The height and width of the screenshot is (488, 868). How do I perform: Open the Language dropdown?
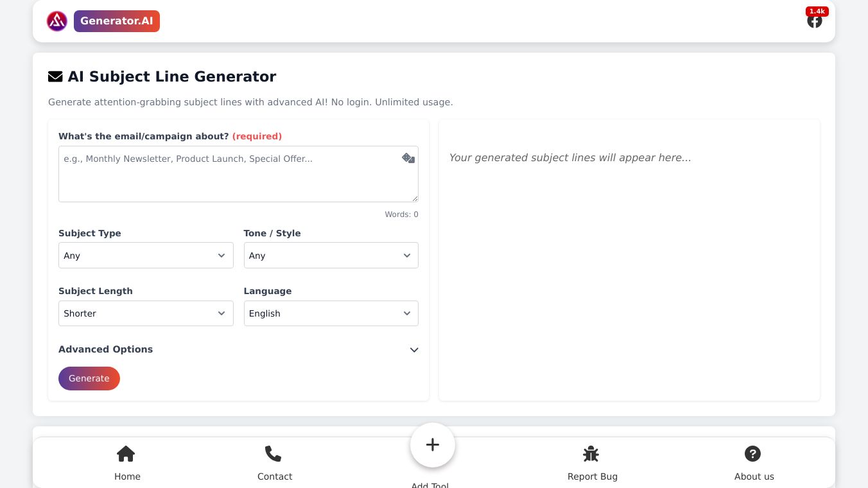(x=331, y=313)
